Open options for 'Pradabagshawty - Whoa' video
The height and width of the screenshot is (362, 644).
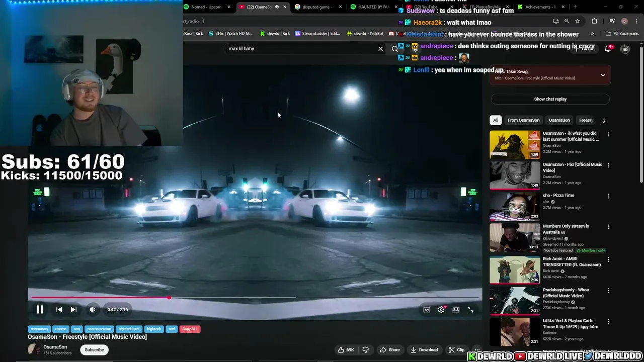[608, 291]
